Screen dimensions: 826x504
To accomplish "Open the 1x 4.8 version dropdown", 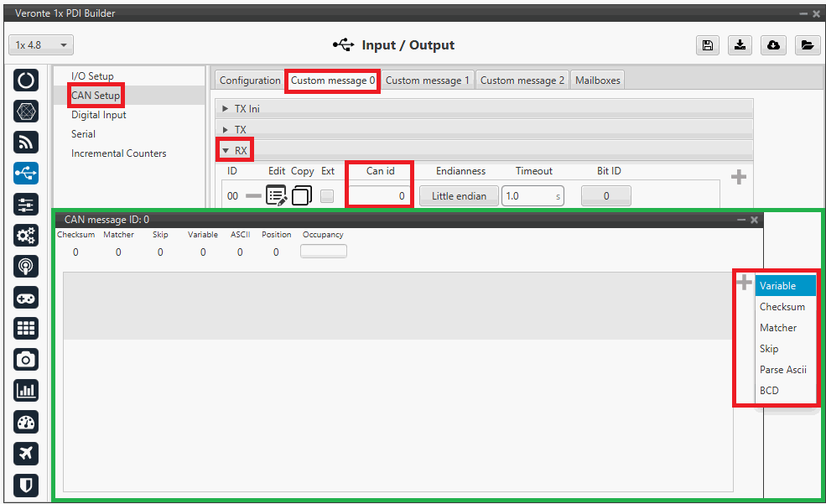I will tap(41, 45).
